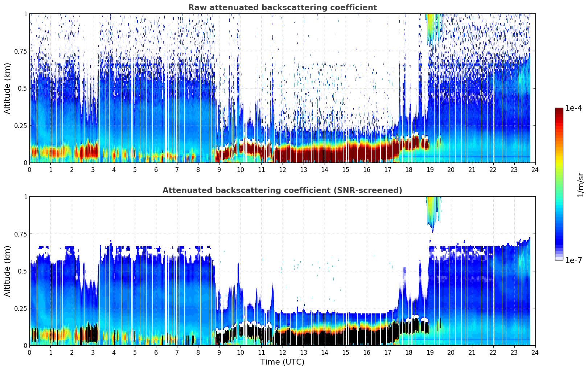Image resolution: width=588 pixels, height=370 pixels.
Task: Click hour tick '2' under the SNR-screened plot
Action: 72,352
